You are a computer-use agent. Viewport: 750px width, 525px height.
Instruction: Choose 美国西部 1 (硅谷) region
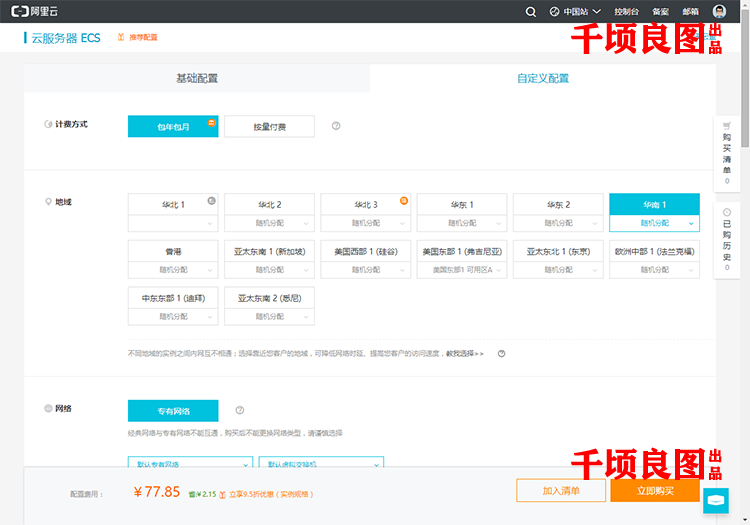(x=365, y=251)
